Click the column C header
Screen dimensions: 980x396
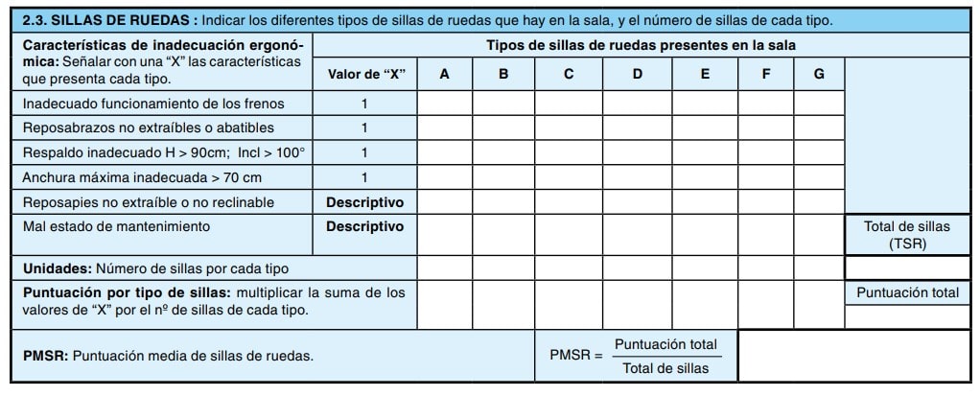pos(569,75)
